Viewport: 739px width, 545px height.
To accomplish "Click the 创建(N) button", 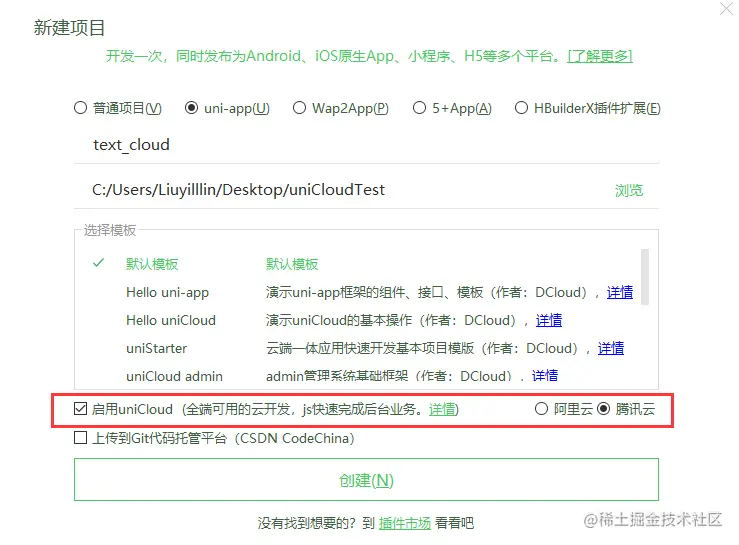I will point(366,479).
